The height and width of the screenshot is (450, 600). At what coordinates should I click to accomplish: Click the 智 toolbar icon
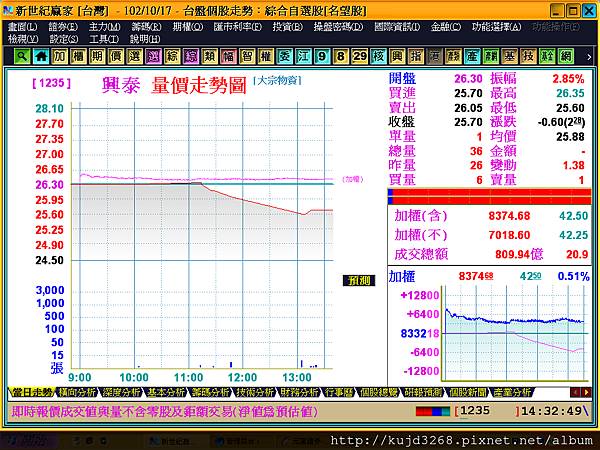[x=247, y=57]
